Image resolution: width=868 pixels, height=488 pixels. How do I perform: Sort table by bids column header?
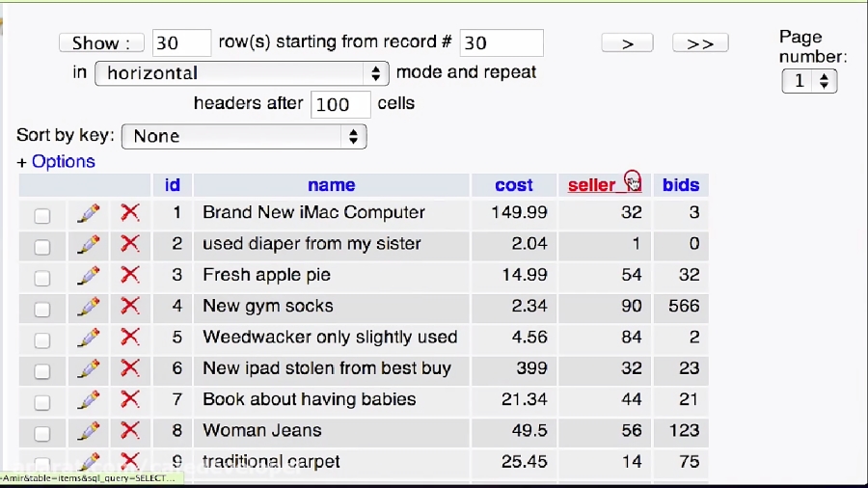click(x=681, y=185)
